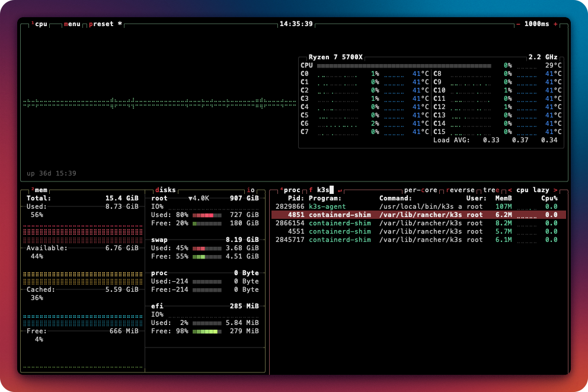Decrease the update interval with the minus sign
Screen dimensions: 588x392
pyautogui.click(x=518, y=24)
